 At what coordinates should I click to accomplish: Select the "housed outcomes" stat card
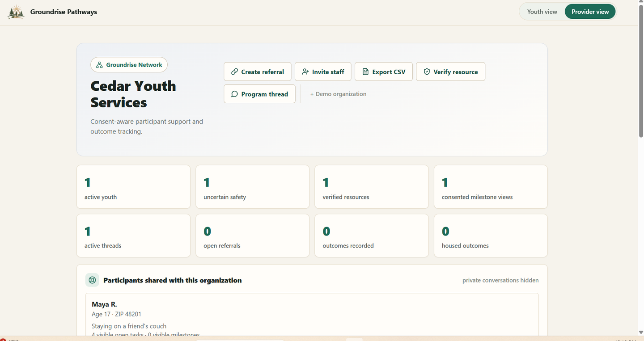coord(491,236)
